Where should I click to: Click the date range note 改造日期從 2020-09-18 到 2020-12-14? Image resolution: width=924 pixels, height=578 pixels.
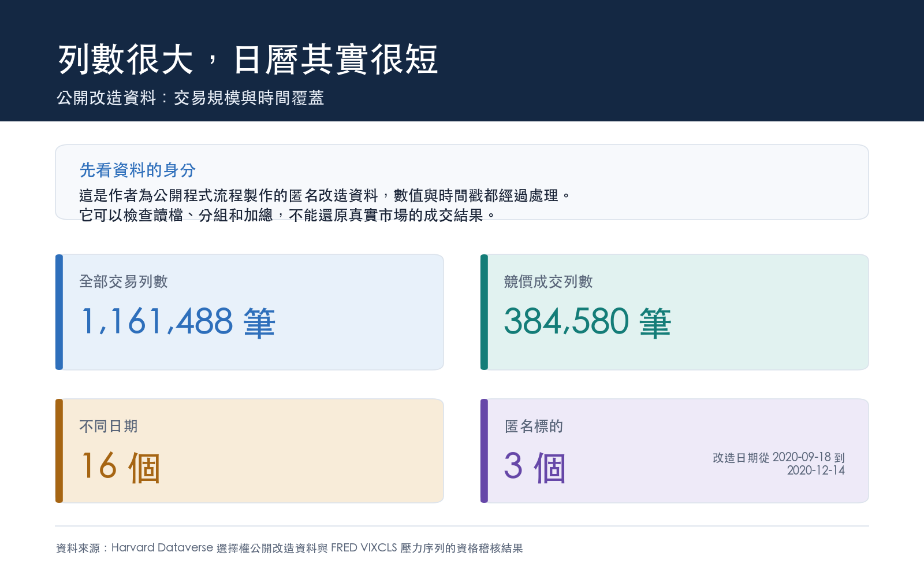[x=778, y=464]
